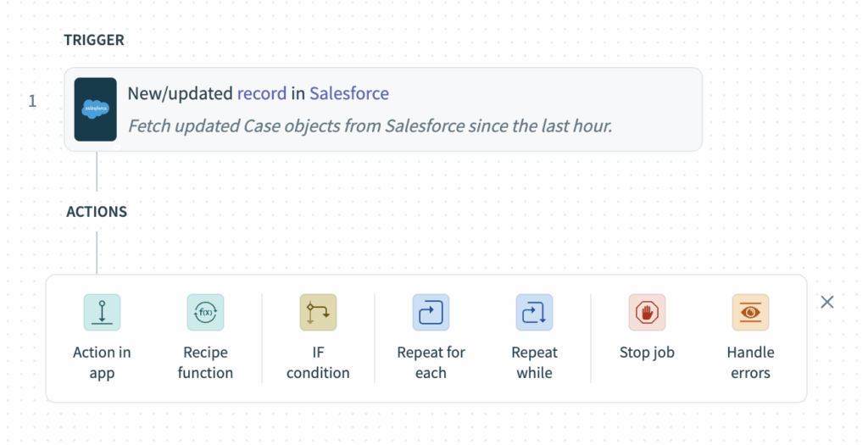Open the Salesforce link in trigger

point(349,93)
